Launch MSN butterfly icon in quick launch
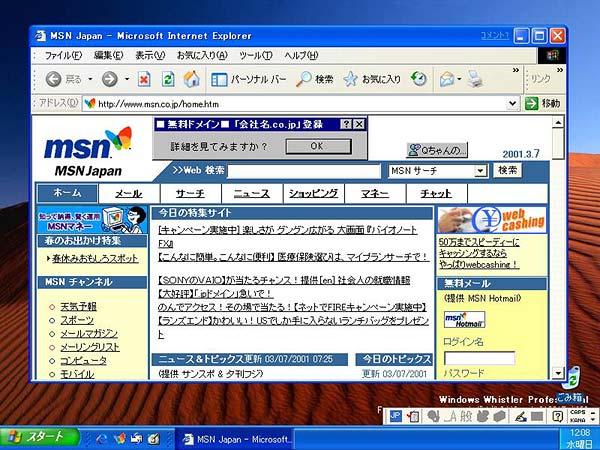The image size is (600, 450). 120,438
